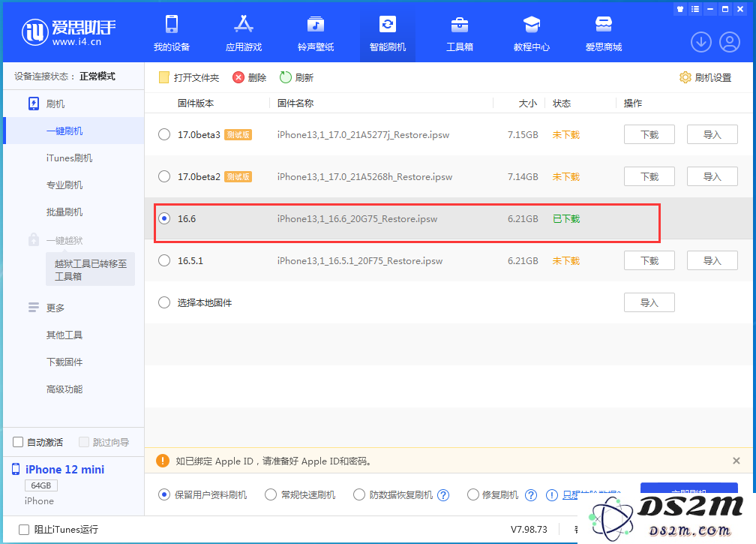Click 导入 for 17.0beta2 firmware
This screenshot has width=756, height=544.
712,176
